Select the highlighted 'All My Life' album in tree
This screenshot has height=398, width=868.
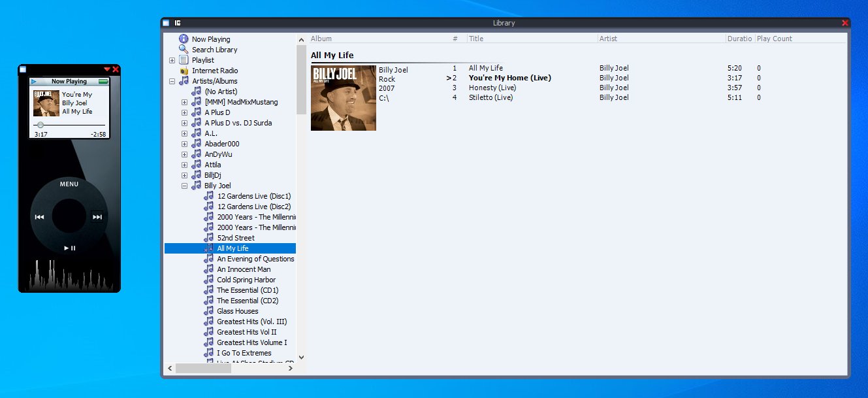point(233,248)
